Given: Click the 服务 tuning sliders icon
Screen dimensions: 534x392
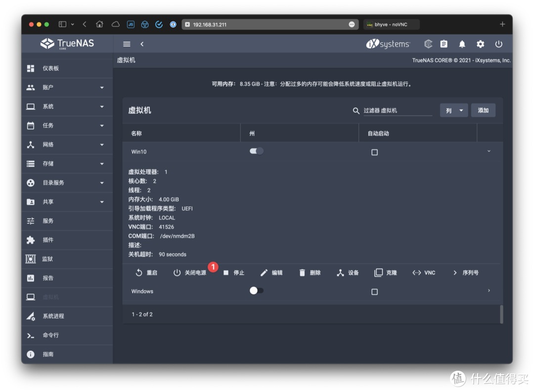Looking at the screenshot, I should [x=31, y=221].
